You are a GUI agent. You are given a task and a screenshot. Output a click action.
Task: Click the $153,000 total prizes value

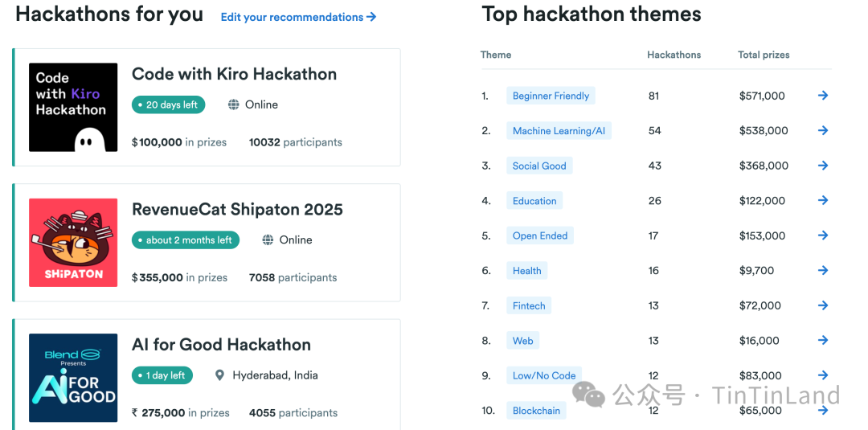(762, 235)
